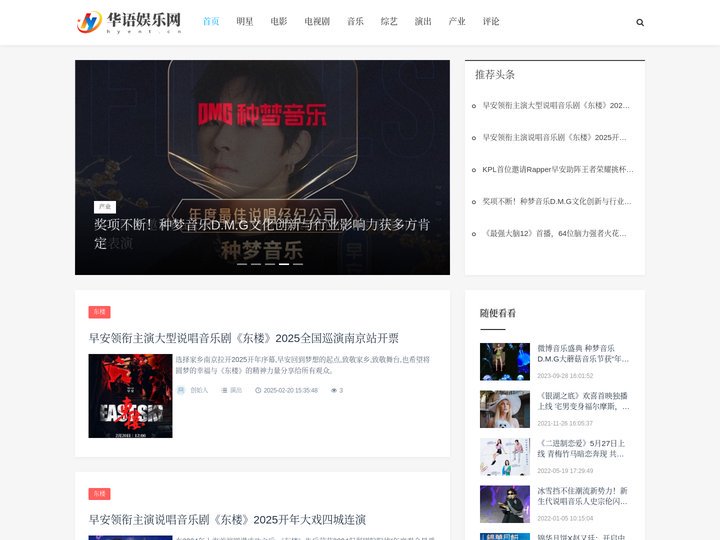Switch to the 综艺 page
The image size is (720, 540).
[x=389, y=21]
